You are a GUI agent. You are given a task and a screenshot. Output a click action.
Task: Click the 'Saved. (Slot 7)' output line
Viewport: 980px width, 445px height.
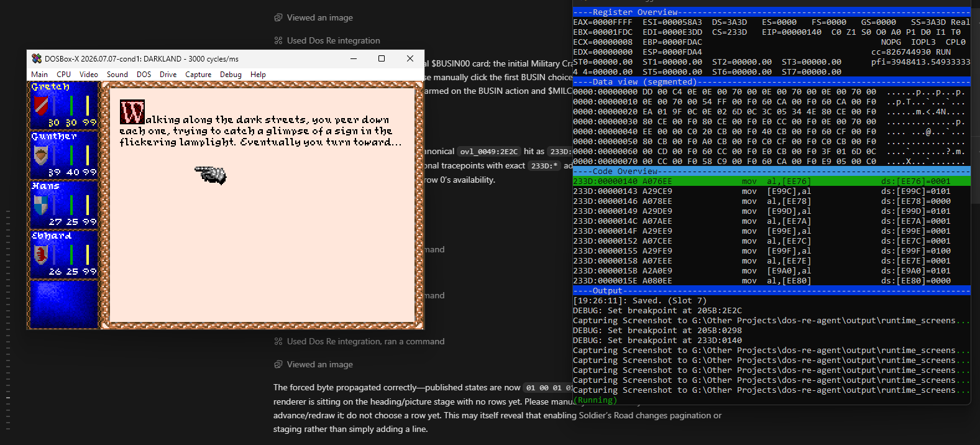click(640, 300)
